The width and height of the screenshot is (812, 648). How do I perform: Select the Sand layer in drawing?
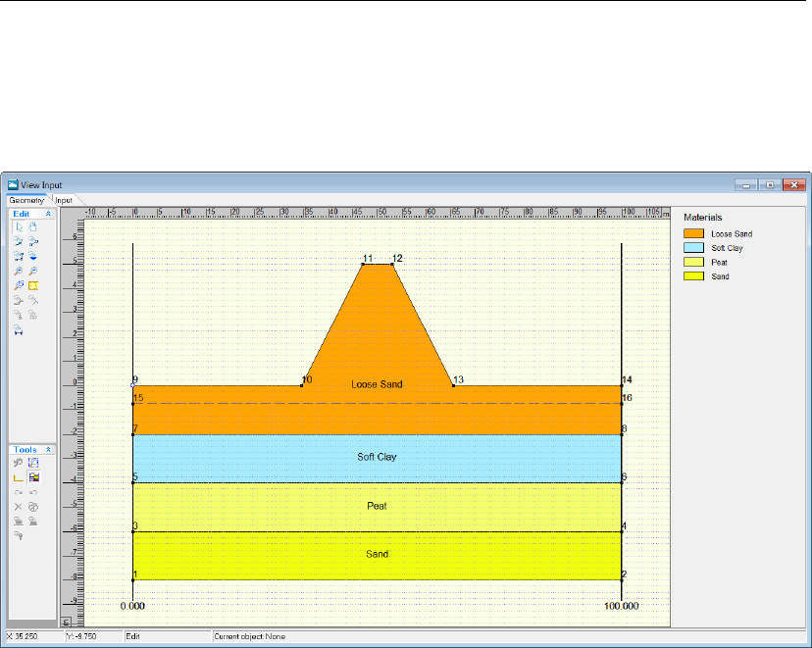[377, 554]
